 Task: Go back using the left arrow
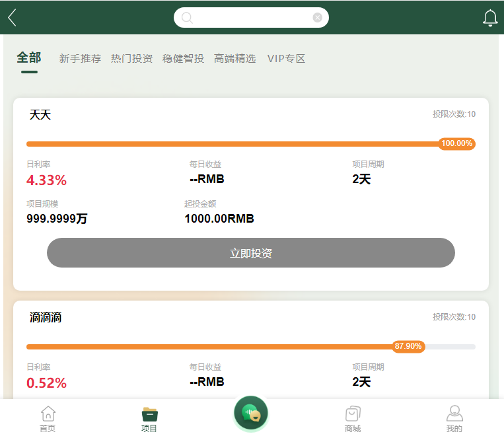(x=12, y=17)
